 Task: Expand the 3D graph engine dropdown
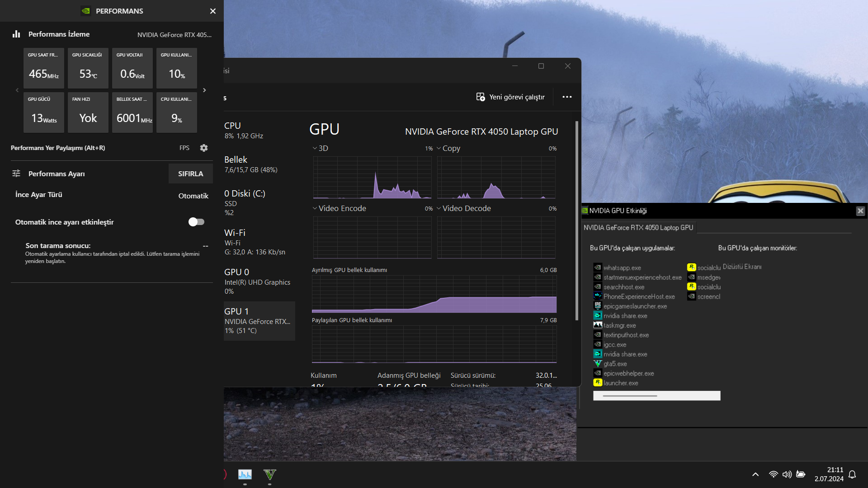click(x=315, y=148)
